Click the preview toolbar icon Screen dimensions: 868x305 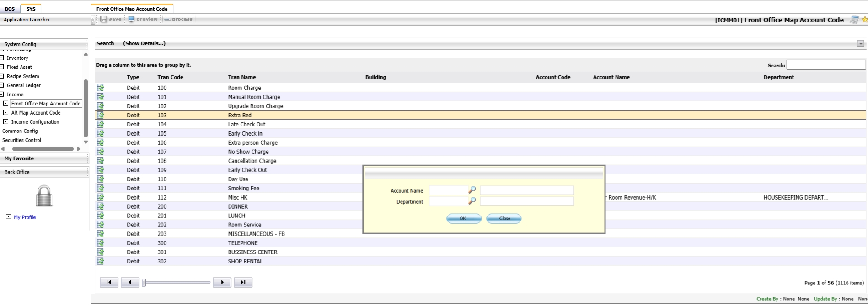click(x=131, y=19)
